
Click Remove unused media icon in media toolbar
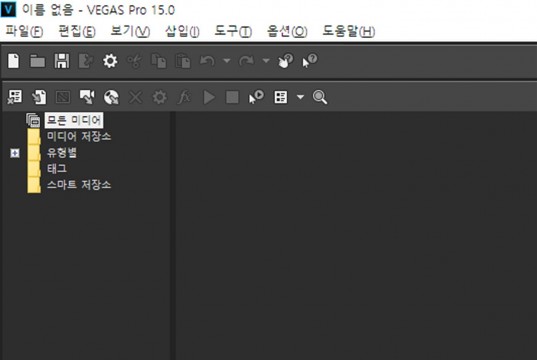[x=15, y=97]
